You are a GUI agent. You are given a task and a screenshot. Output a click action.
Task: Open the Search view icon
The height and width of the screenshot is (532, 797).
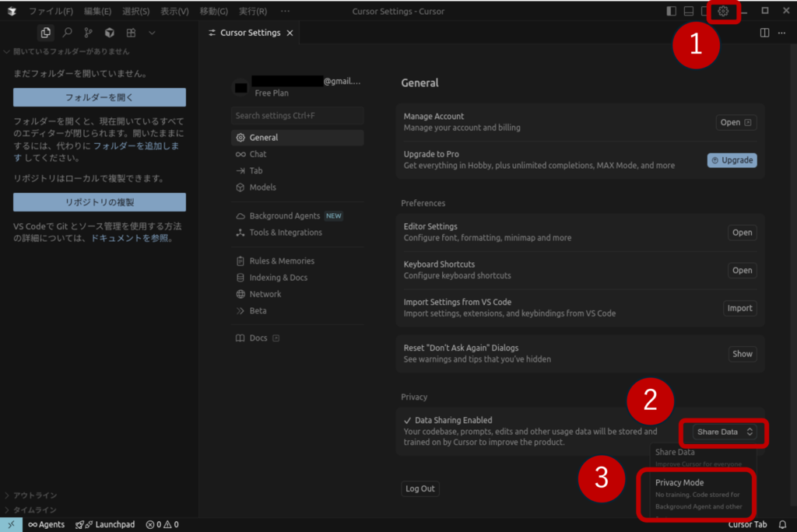click(x=67, y=33)
